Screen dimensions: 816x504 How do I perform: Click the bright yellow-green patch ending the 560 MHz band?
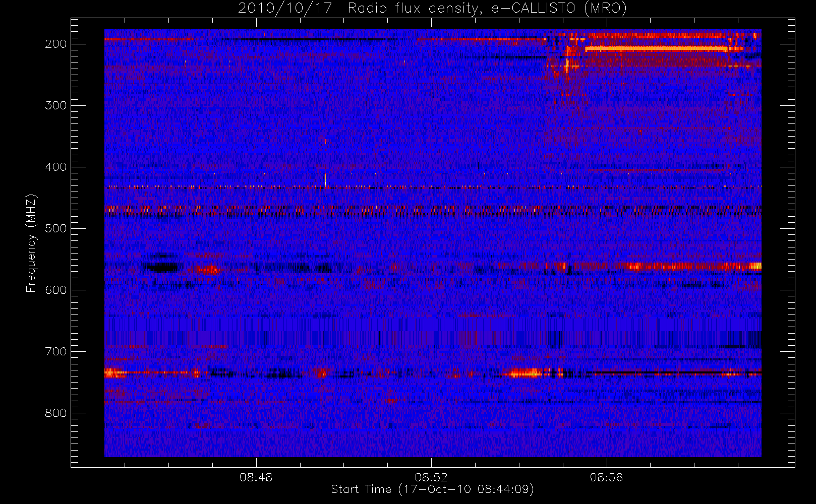755,266
